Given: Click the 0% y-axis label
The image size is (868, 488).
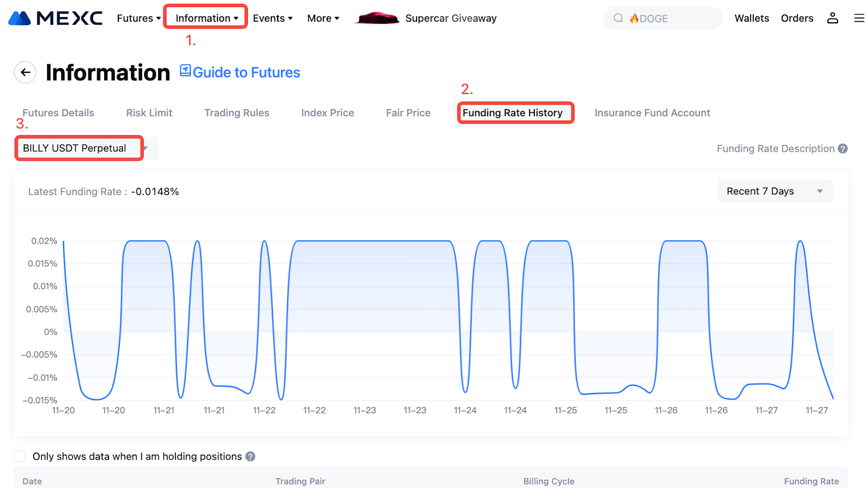Looking at the screenshot, I should [50, 332].
